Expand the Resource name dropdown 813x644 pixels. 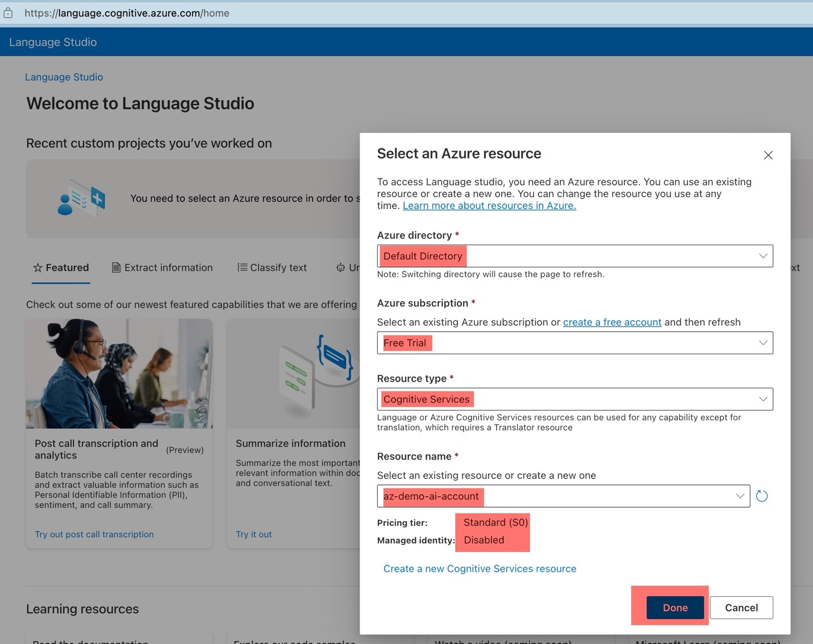(740, 495)
